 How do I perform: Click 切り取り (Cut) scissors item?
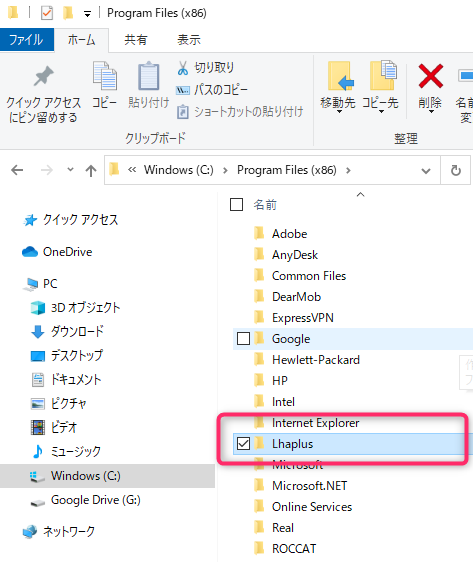pos(205,67)
